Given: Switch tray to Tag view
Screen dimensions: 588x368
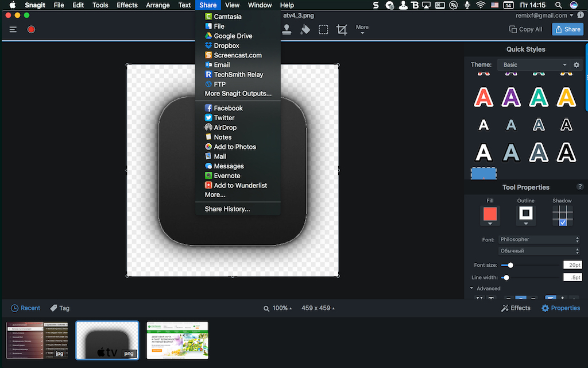Looking at the screenshot, I should (60, 308).
